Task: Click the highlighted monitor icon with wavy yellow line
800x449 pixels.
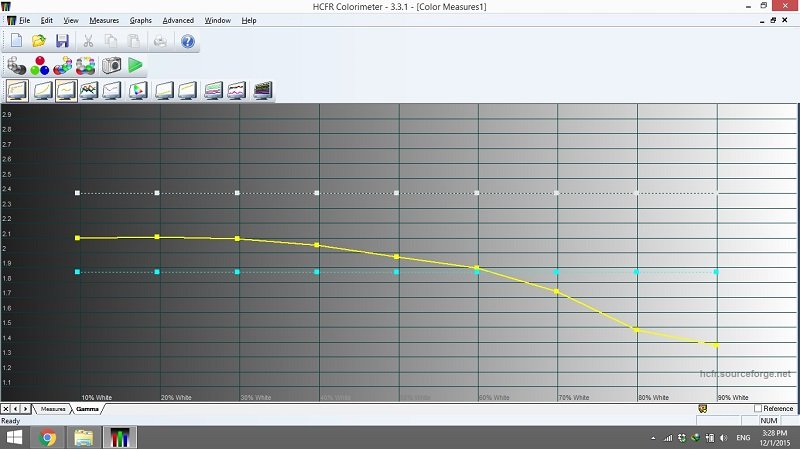Action: [x=66, y=91]
